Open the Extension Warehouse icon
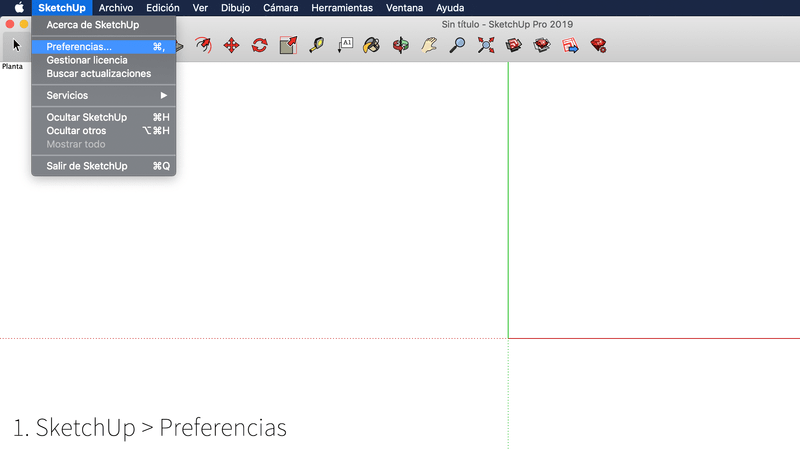 542,45
